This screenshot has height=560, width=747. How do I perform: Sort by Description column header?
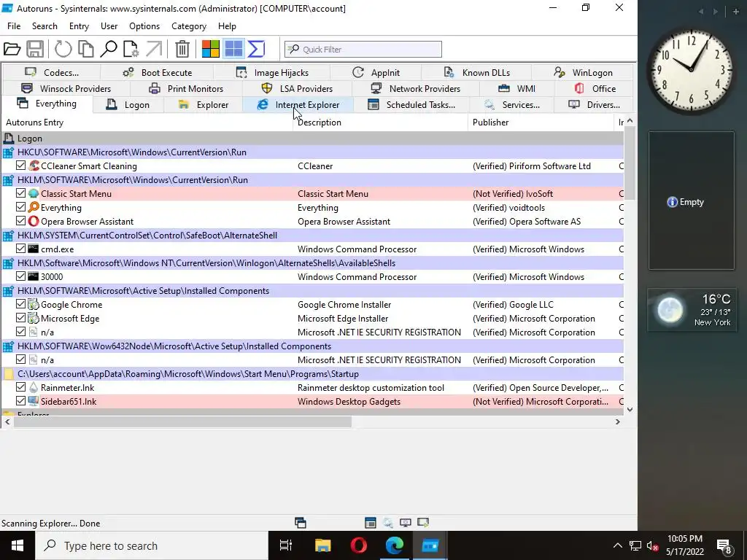click(381, 122)
